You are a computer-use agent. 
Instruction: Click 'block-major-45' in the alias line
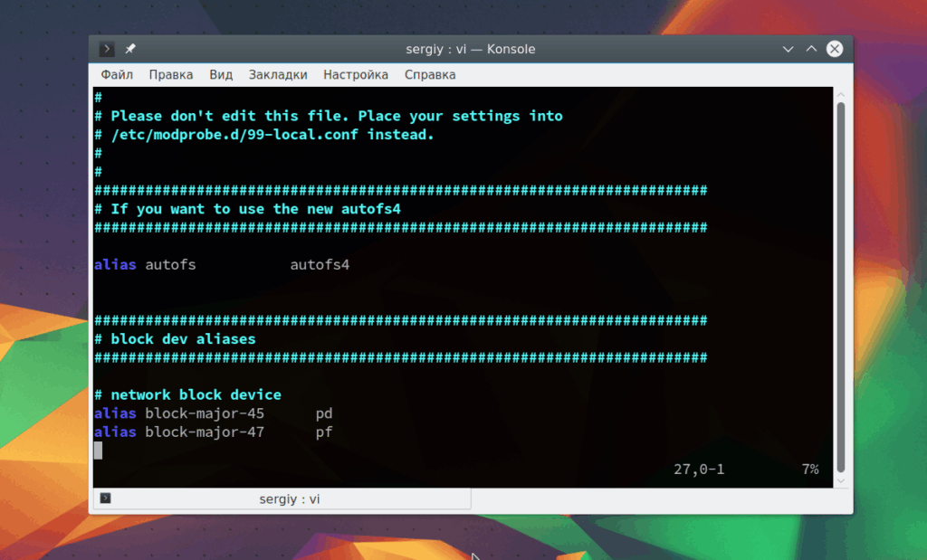pos(205,413)
